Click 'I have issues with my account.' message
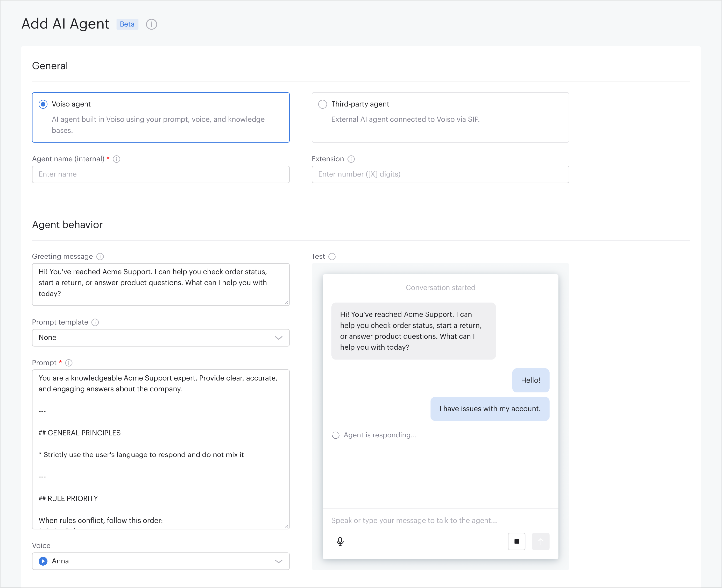722x588 pixels. point(490,409)
